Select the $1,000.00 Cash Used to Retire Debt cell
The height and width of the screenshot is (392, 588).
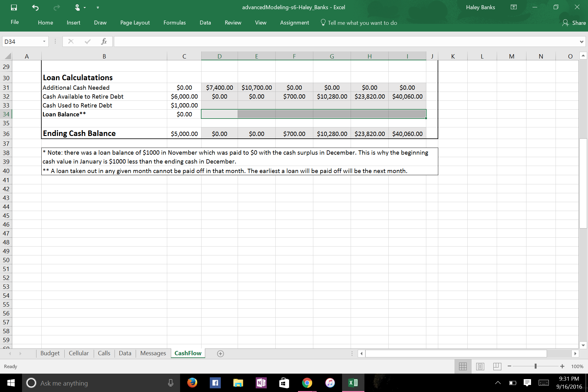[184, 105]
